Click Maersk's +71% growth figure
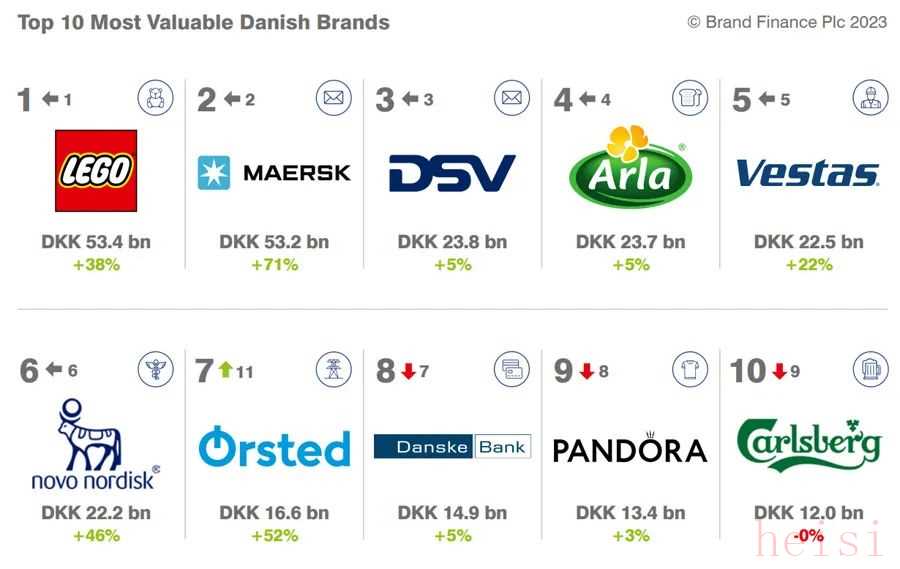This screenshot has width=900, height=569. click(x=274, y=265)
